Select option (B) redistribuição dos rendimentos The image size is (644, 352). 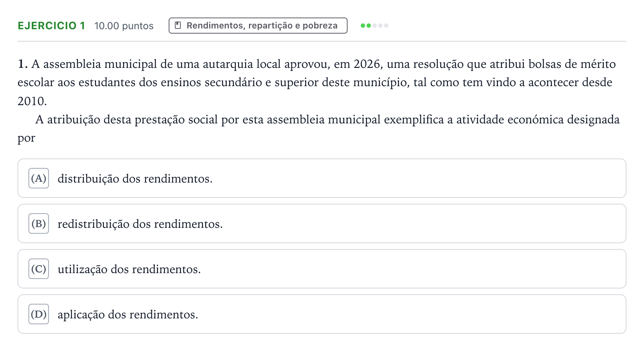[322, 223]
